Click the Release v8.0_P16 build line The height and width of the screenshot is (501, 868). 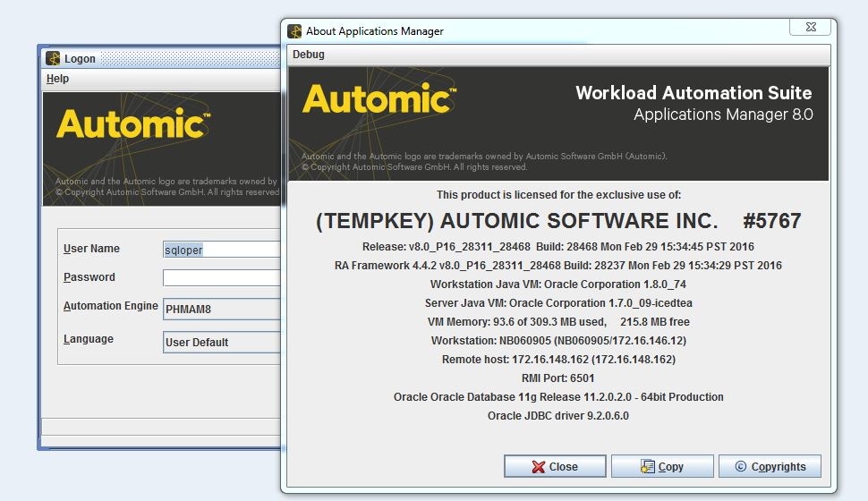558,246
